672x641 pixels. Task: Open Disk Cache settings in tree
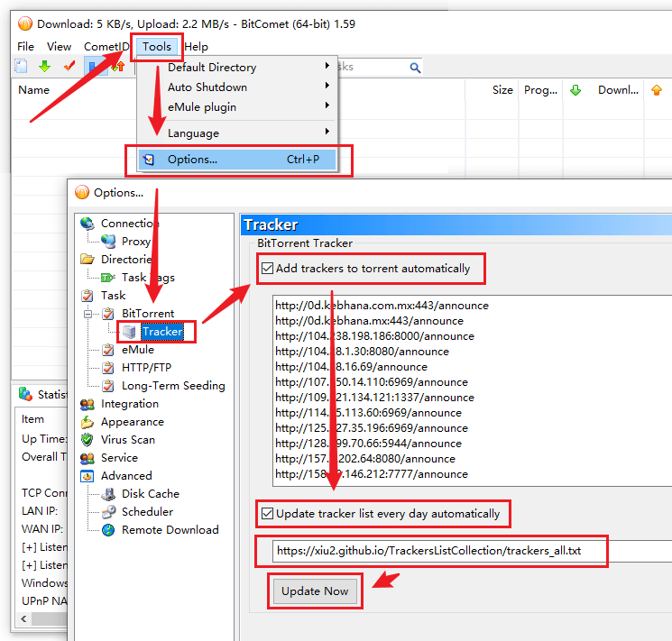pyautogui.click(x=150, y=494)
